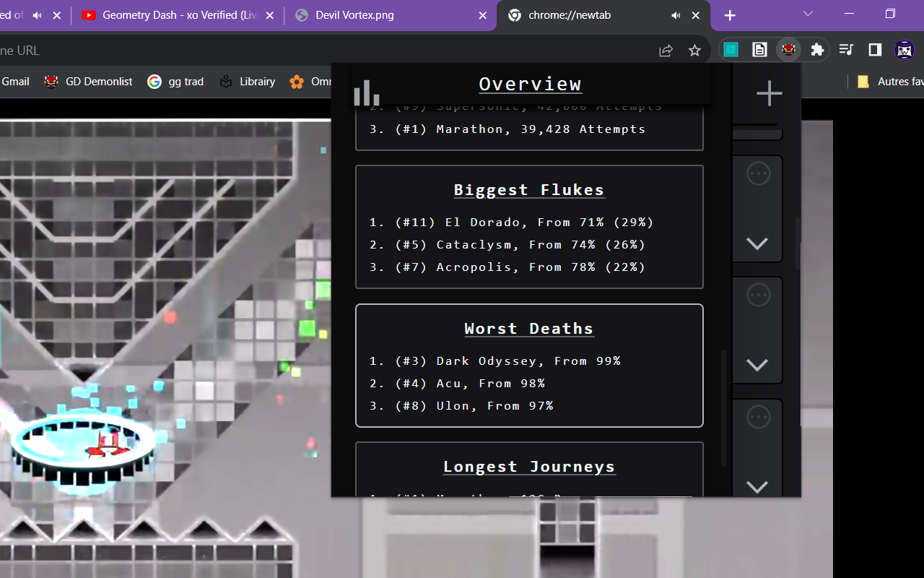
Task: Click the YouTube favicon on the Geometry Dash tab
Action: 89,15
